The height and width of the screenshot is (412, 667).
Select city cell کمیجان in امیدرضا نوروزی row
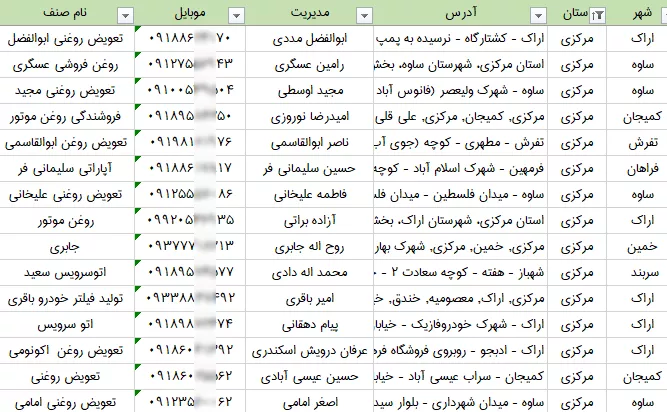tap(637, 116)
